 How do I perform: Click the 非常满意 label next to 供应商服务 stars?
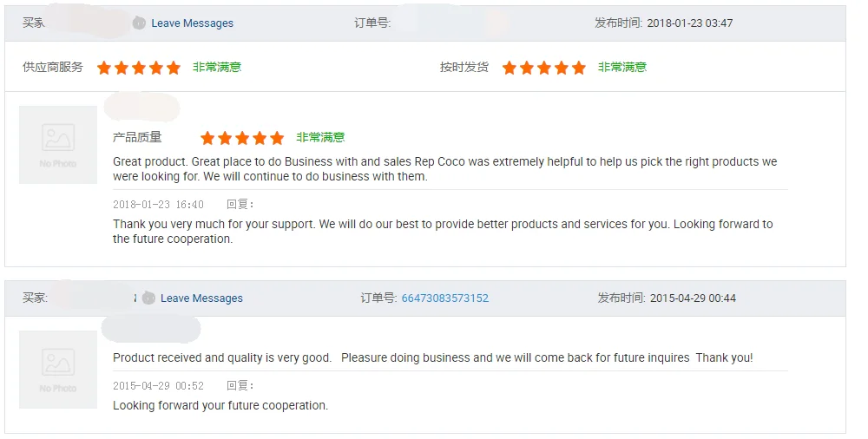point(217,67)
